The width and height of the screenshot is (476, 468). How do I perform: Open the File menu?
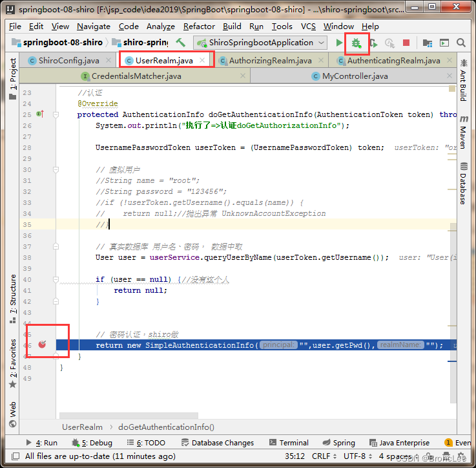click(15, 27)
